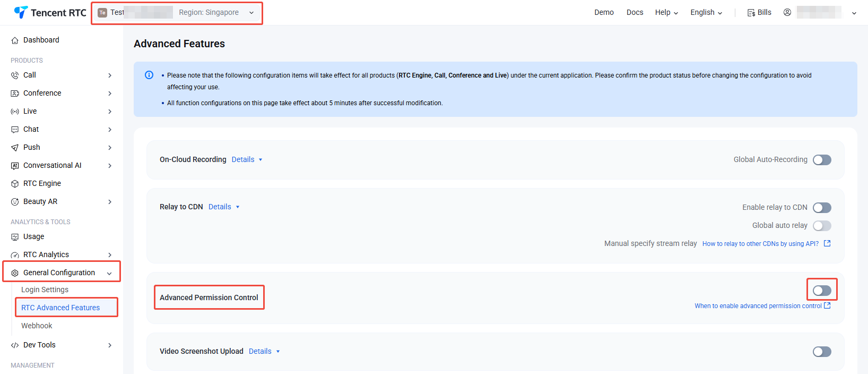Open the Demo link in header
Image resolution: width=868 pixels, height=374 pixels.
604,12
